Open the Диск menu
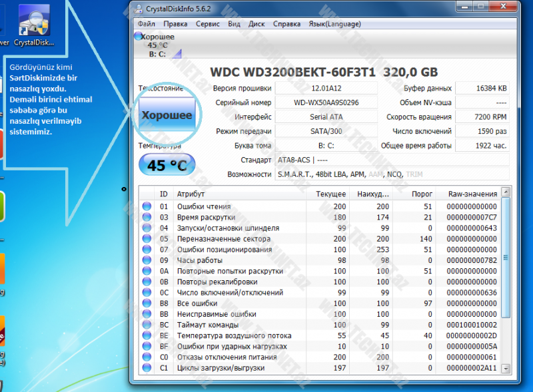The image size is (533, 392). click(257, 24)
